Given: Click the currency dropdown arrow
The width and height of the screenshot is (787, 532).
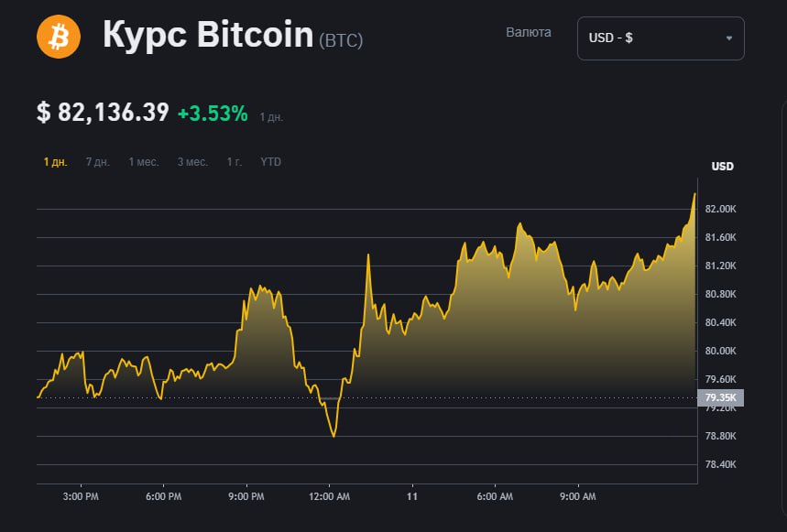Looking at the screenshot, I should click(x=728, y=38).
